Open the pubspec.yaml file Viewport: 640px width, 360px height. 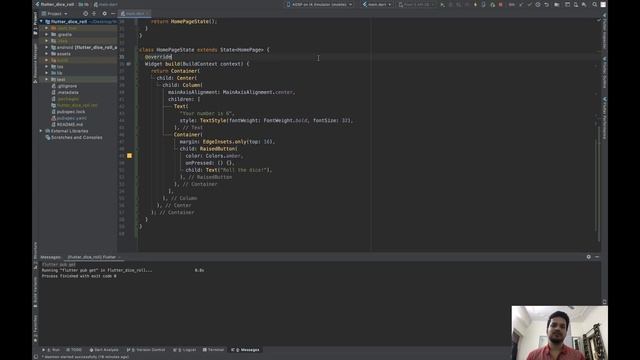69,118
